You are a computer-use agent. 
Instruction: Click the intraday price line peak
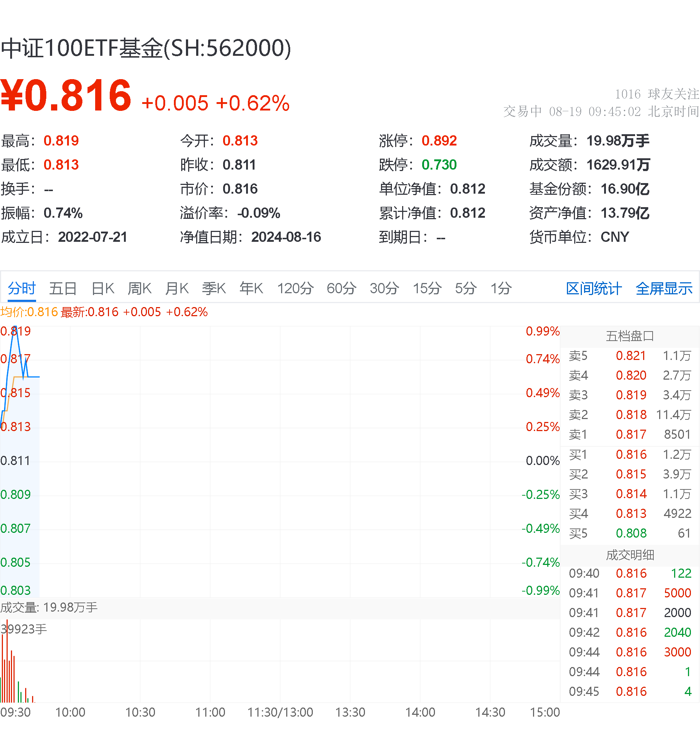click(x=15, y=327)
